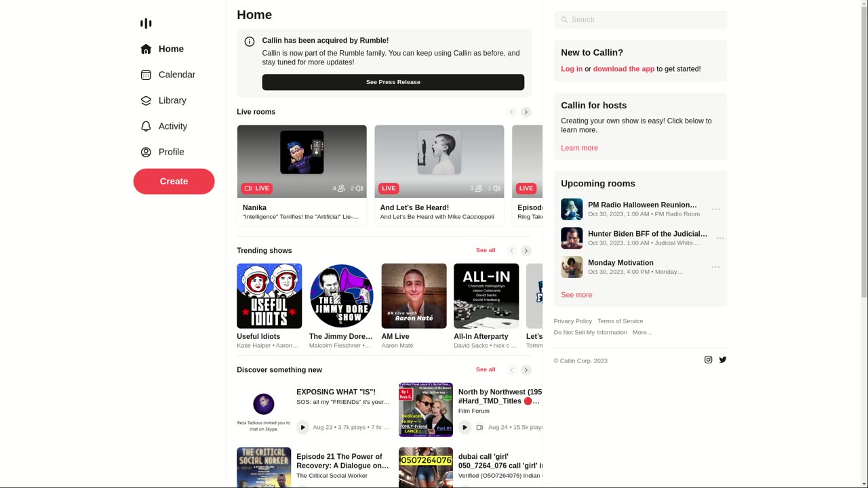Click the See Press Release button
Screen dimensions: 868x488
(393, 82)
